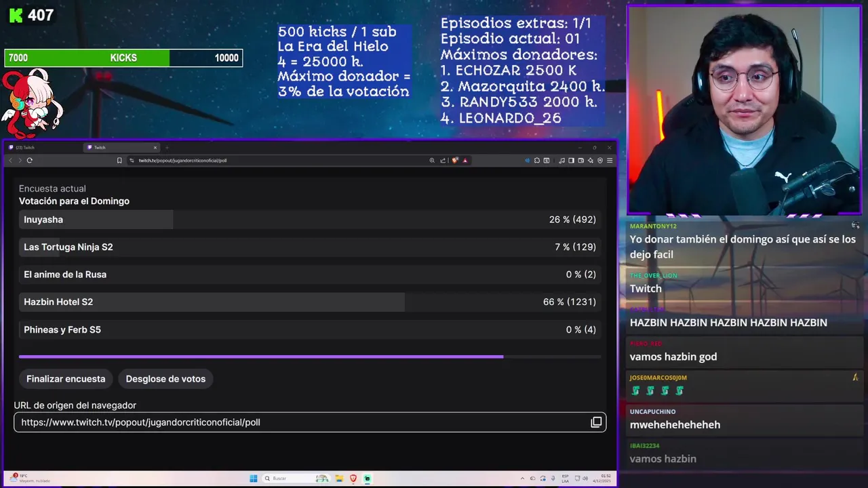The width and height of the screenshot is (868, 488).
Task: Switch to the "(23) Twitch" browser tab
Action: coord(41,148)
